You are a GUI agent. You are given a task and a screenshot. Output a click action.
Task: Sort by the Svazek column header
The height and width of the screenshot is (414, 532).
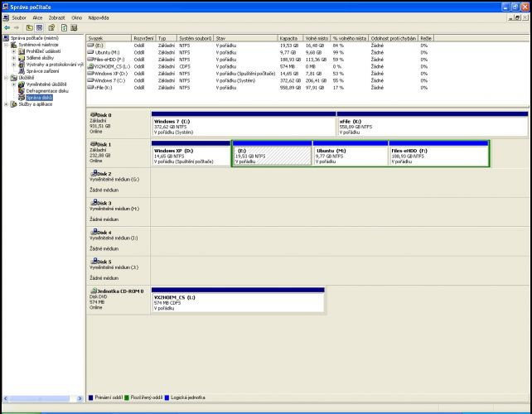109,38
